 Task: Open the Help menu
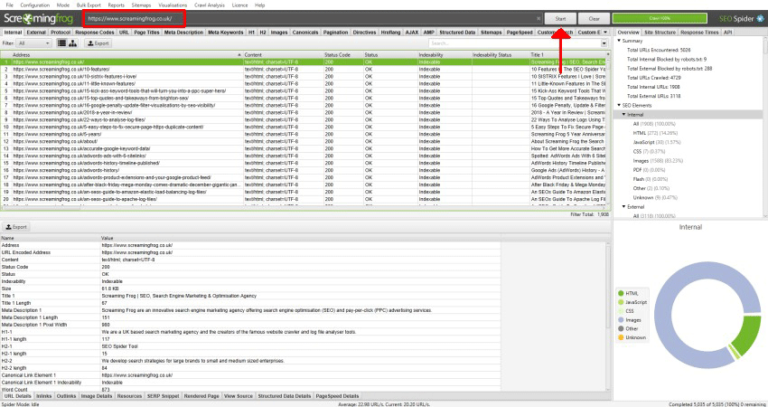click(260, 5)
